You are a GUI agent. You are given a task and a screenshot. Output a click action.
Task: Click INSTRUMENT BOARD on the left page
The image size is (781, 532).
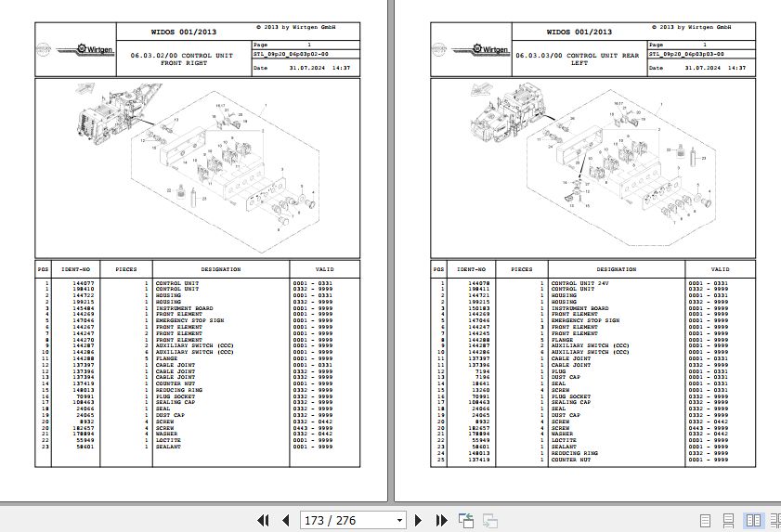(x=184, y=308)
